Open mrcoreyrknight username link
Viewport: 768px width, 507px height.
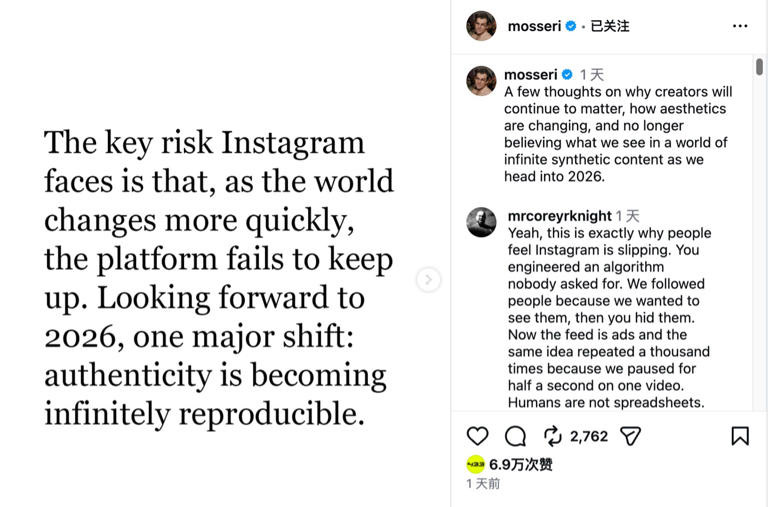tap(559, 215)
